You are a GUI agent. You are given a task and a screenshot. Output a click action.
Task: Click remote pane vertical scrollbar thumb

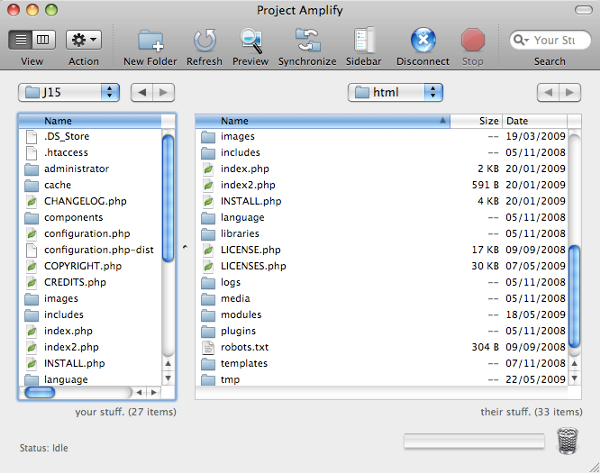(x=574, y=297)
